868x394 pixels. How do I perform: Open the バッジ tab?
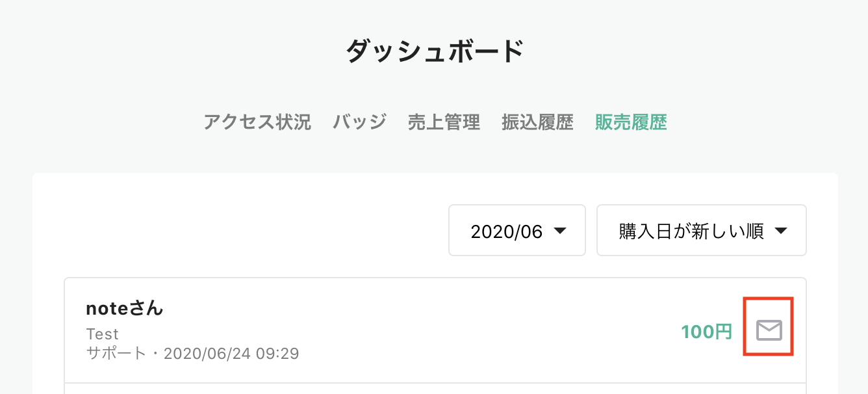pyautogui.click(x=359, y=122)
